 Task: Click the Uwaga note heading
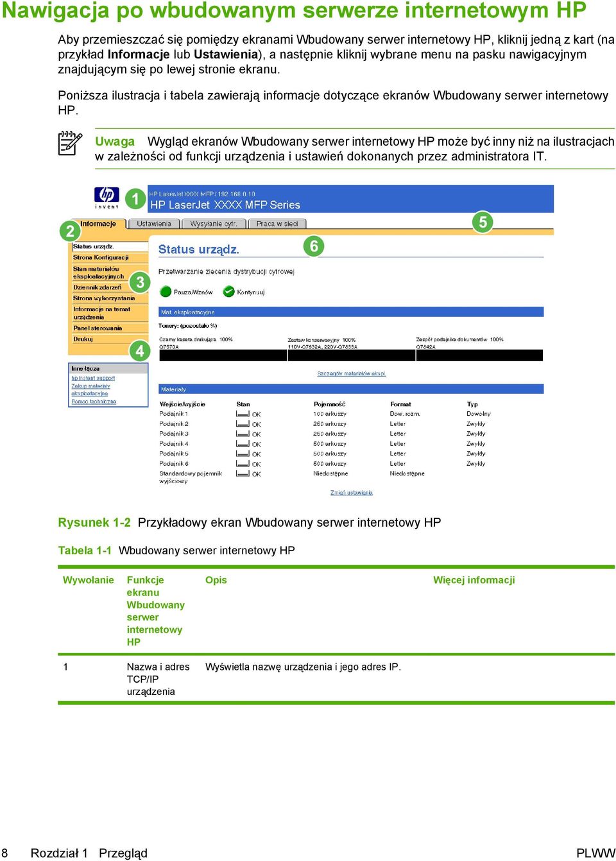click(115, 141)
